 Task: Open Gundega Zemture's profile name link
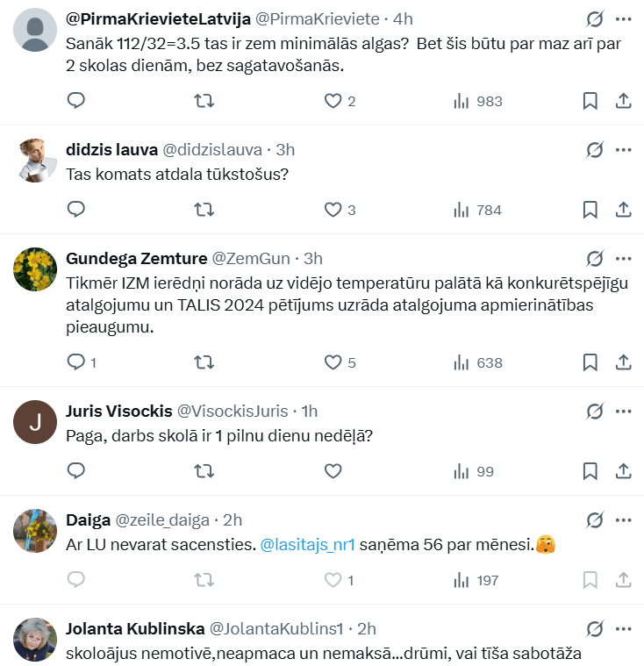(137, 258)
